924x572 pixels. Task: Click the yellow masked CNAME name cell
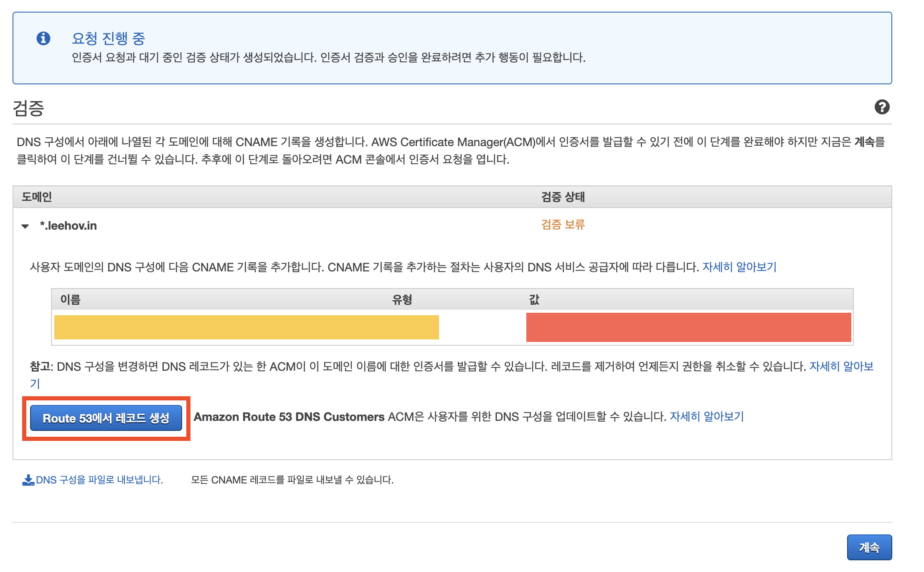coord(246,327)
